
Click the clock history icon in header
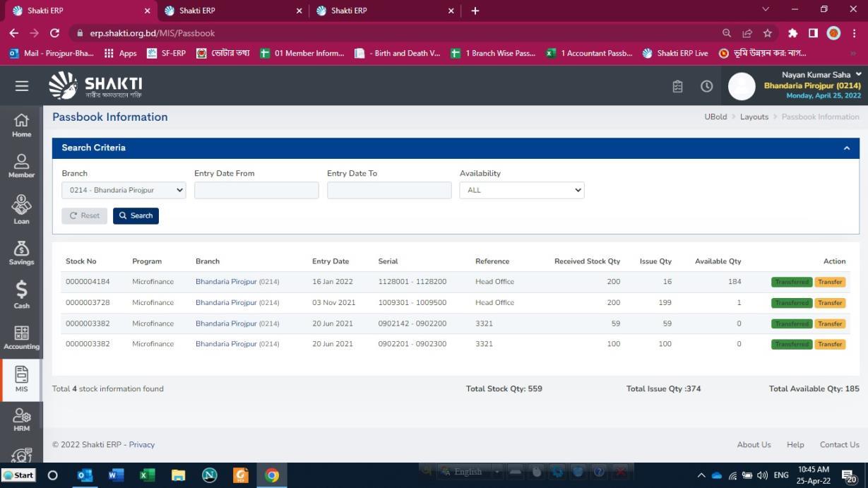706,86
